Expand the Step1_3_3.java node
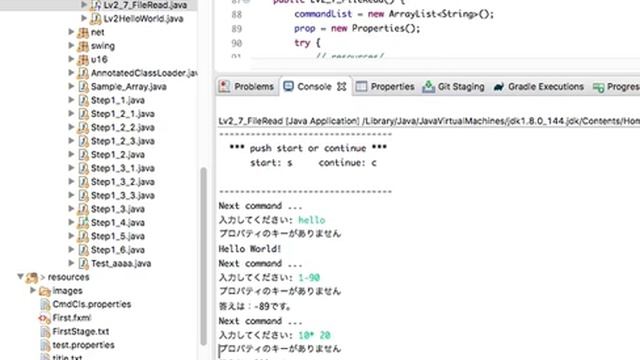Screen dimensions: 640x360 pos(71,195)
